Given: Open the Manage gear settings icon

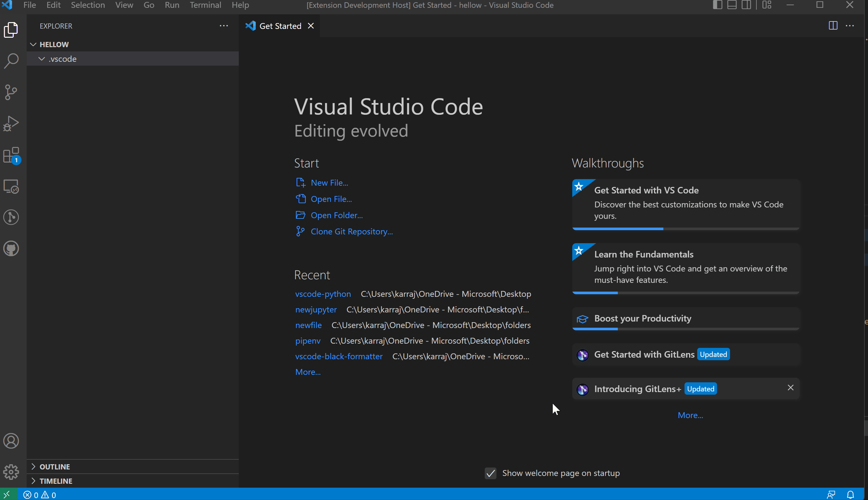Looking at the screenshot, I should point(11,472).
